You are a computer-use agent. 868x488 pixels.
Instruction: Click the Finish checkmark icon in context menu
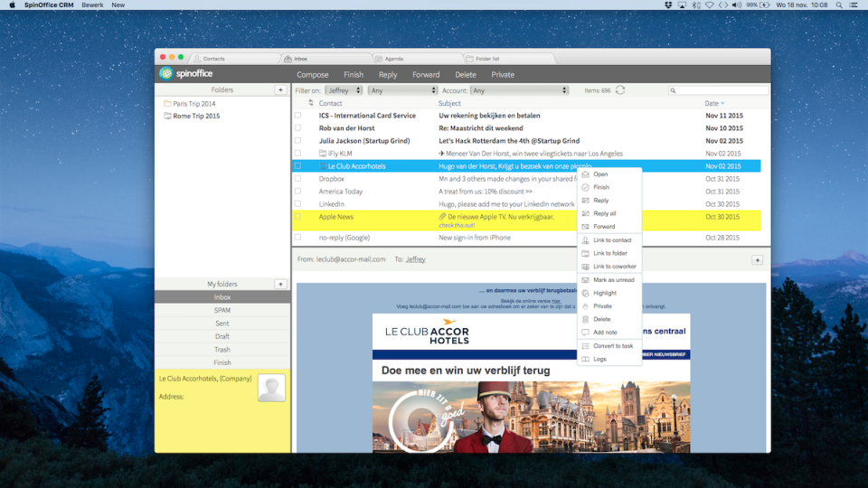[585, 188]
